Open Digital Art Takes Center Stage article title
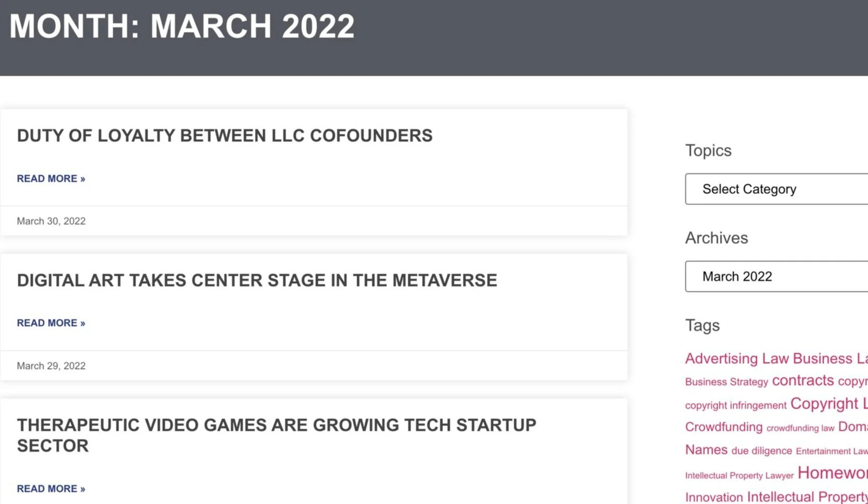Viewport: 868px width, 504px height. (257, 280)
